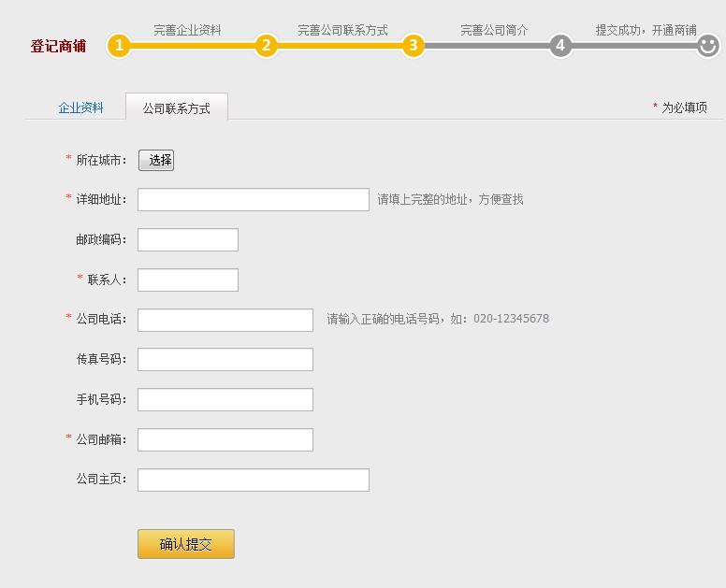Click the 详细地址 address input field

coord(253,199)
